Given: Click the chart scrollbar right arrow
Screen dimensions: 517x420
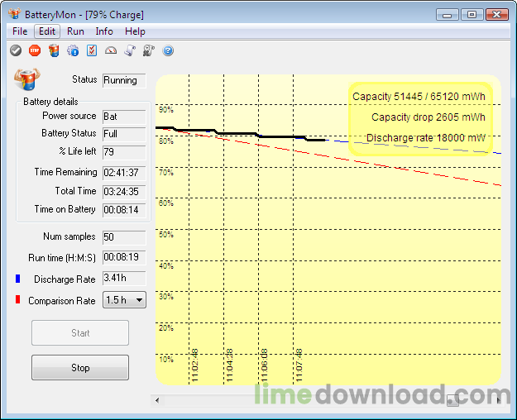Looking at the screenshot, I should pyautogui.click(x=498, y=400).
